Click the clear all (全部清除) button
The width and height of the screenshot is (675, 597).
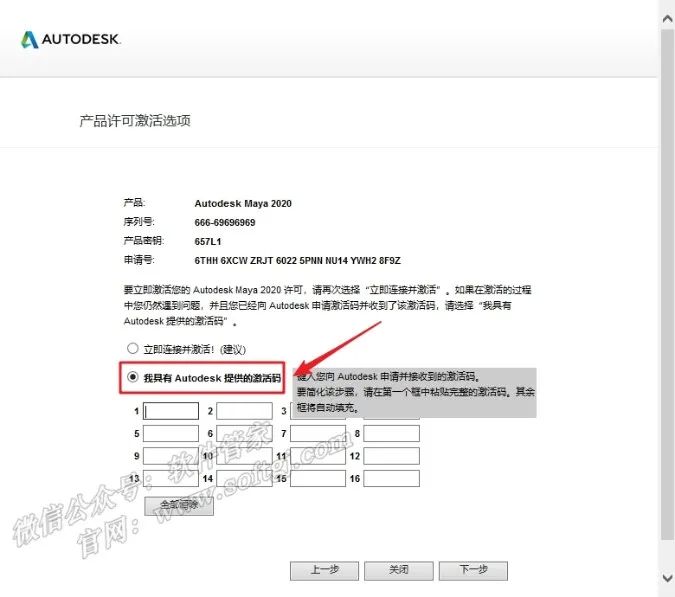point(179,506)
